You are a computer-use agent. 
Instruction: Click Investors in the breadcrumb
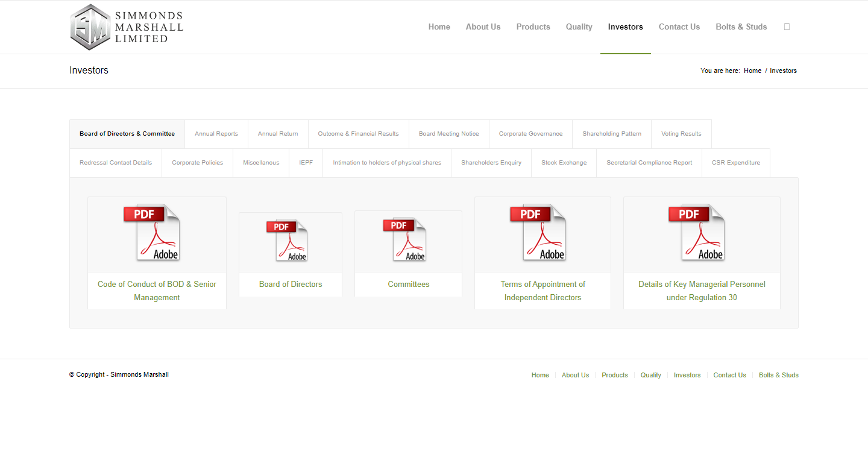coord(783,71)
